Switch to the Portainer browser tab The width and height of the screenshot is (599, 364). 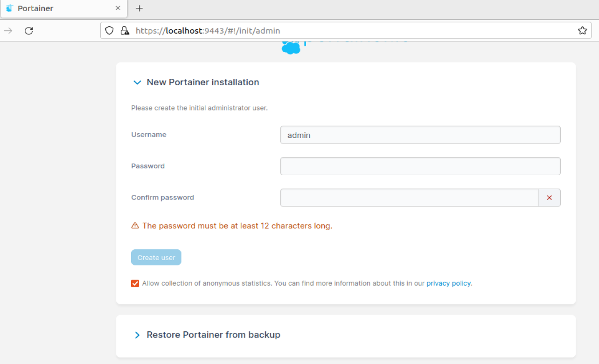pos(61,8)
